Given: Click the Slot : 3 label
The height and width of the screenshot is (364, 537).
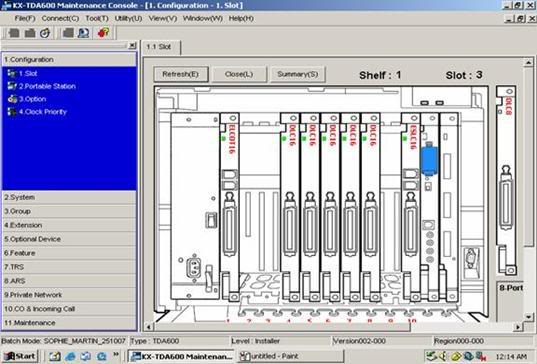Looking at the screenshot, I should pyautogui.click(x=464, y=75).
